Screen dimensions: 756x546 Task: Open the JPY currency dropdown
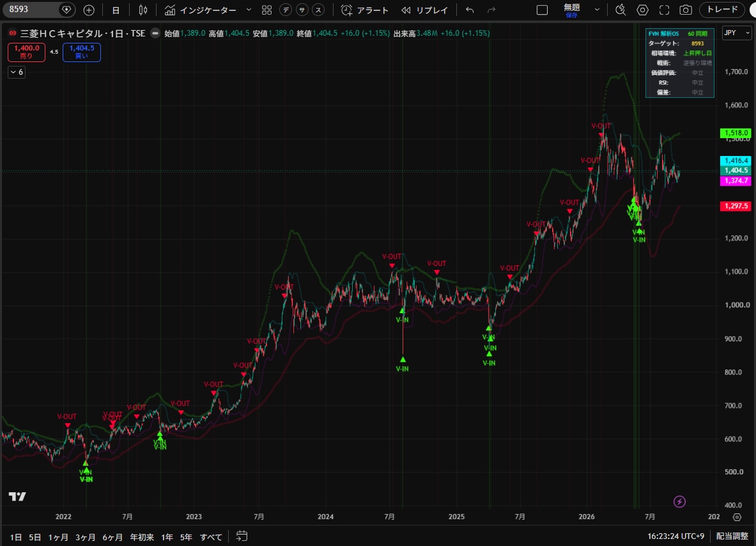point(737,33)
